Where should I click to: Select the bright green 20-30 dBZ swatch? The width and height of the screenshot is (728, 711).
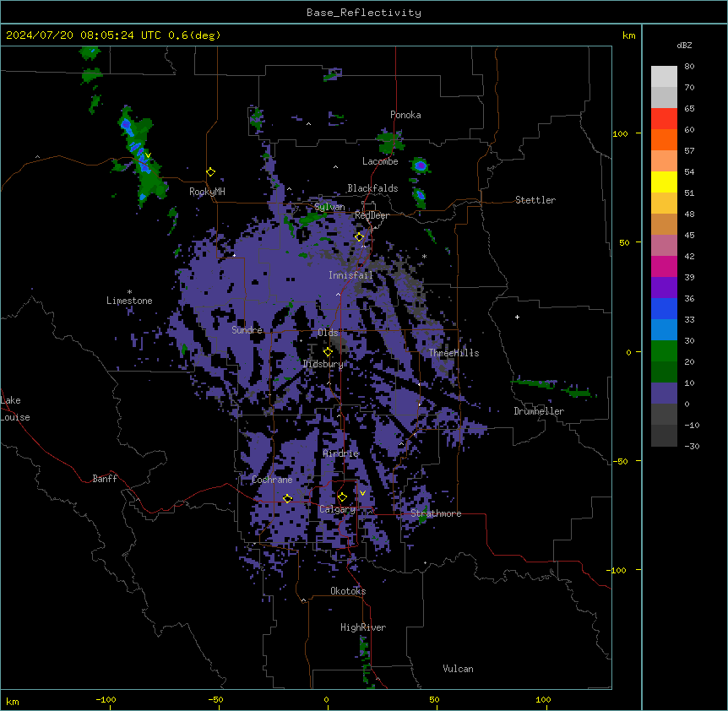pyautogui.click(x=664, y=351)
